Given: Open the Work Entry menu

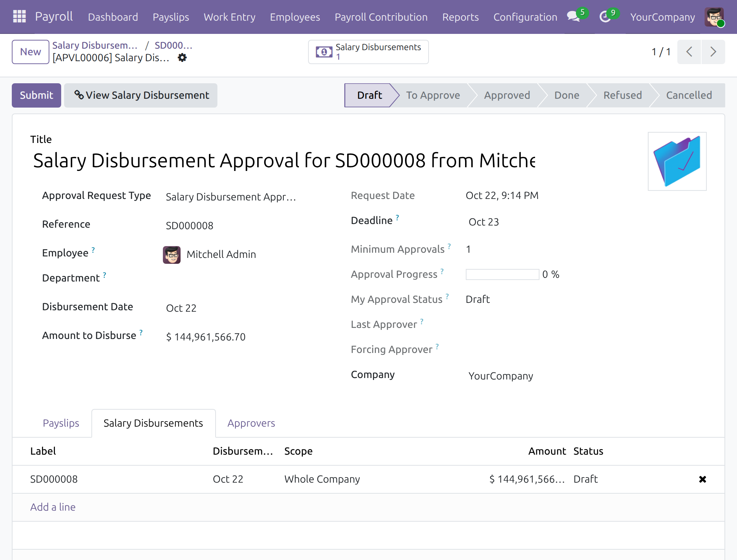Looking at the screenshot, I should click(x=229, y=17).
